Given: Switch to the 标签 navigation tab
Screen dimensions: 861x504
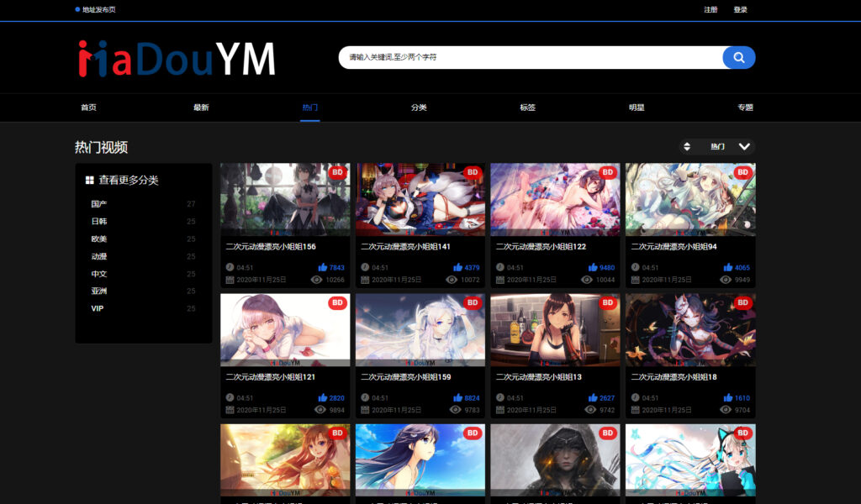Looking at the screenshot, I should tap(527, 108).
